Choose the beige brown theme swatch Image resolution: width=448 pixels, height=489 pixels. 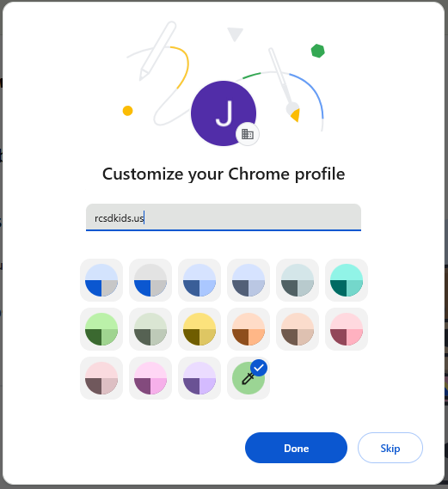298,329
